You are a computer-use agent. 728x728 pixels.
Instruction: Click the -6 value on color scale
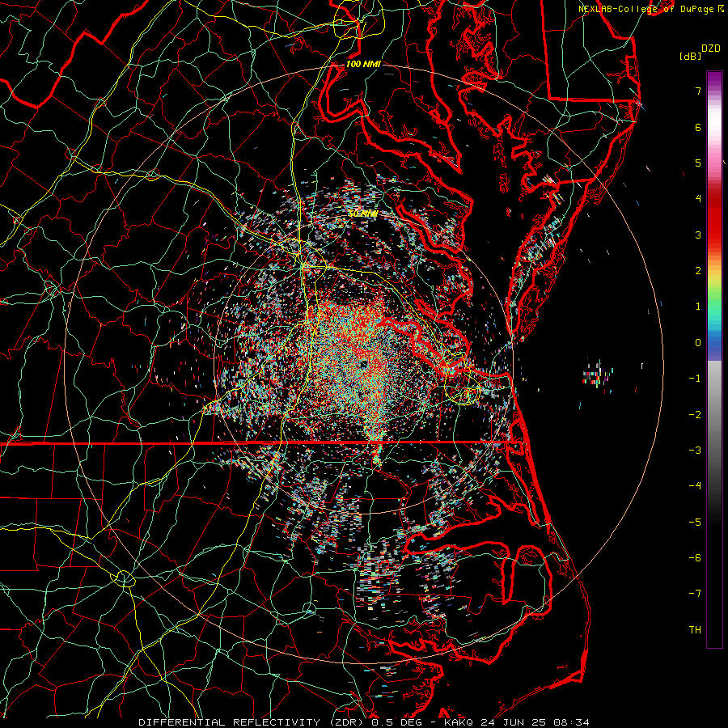pos(695,558)
